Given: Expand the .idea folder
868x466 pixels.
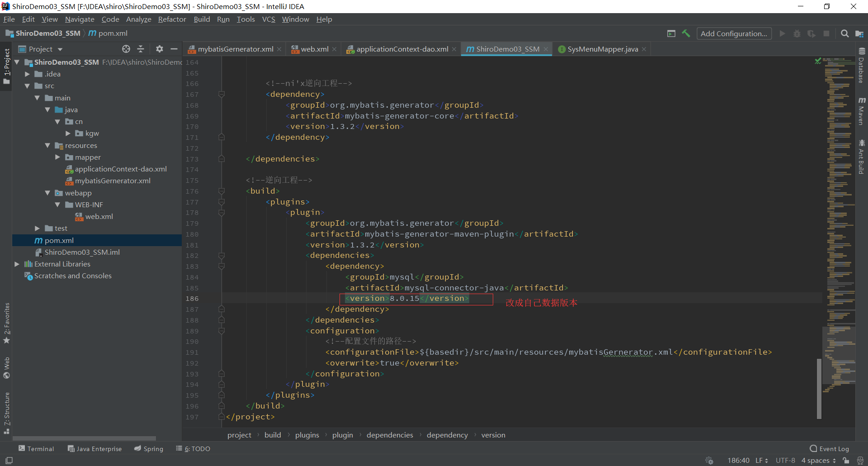Looking at the screenshot, I should (x=27, y=74).
